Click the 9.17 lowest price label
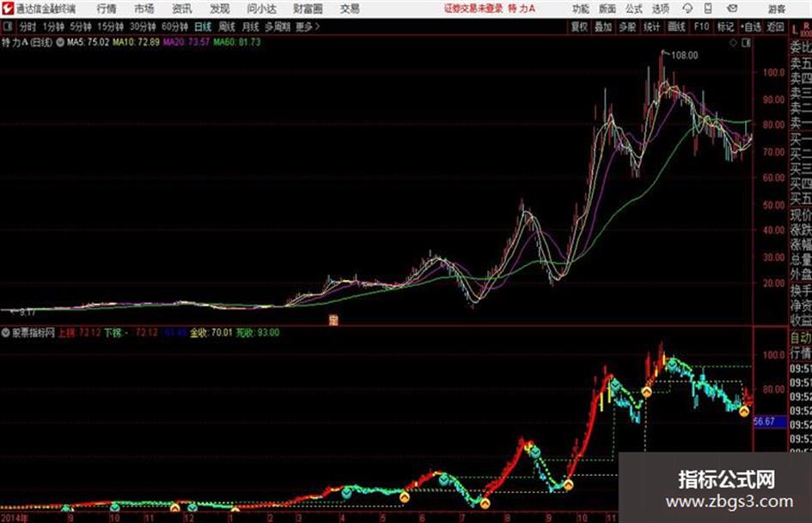812x523 pixels. (x=27, y=313)
